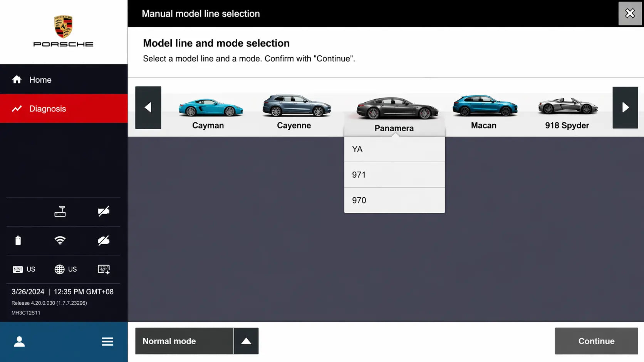Select the 918 Spyder model line
This screenshot has height=362, width=644.
[x=567, y=113]
